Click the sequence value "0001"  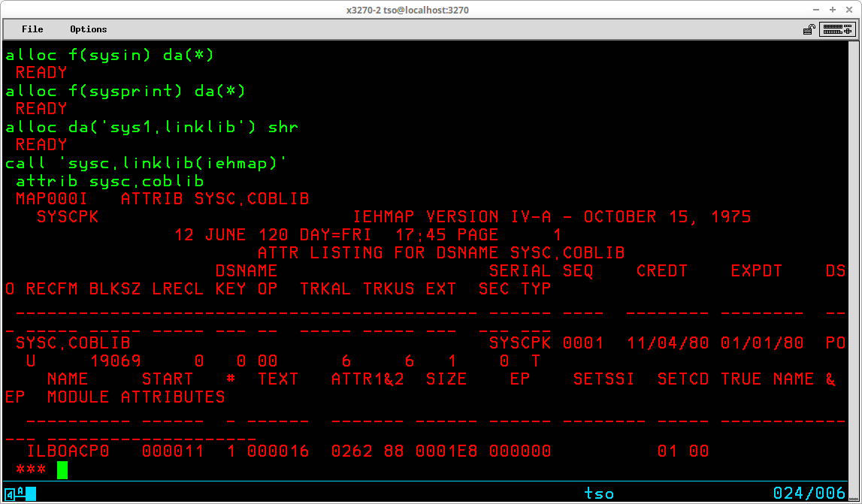(583, 343)
